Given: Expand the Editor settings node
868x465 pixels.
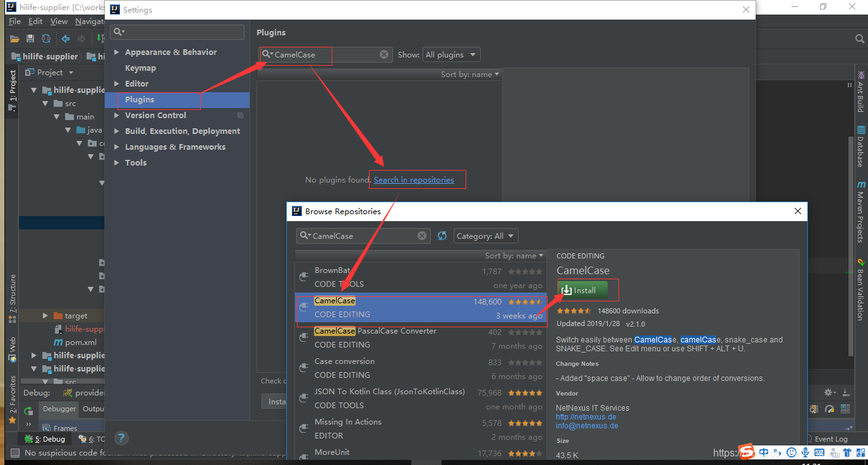Looking at the screenshot, I should [x=117, y=83].
